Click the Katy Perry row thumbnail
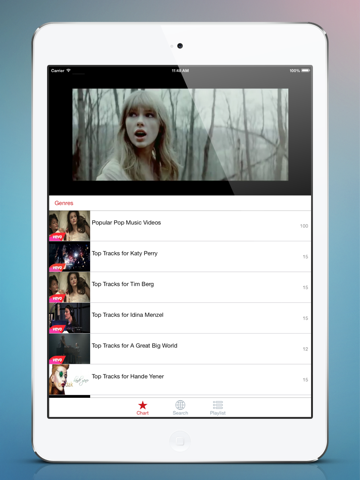The image size is (360, 480). pos(69,257)
